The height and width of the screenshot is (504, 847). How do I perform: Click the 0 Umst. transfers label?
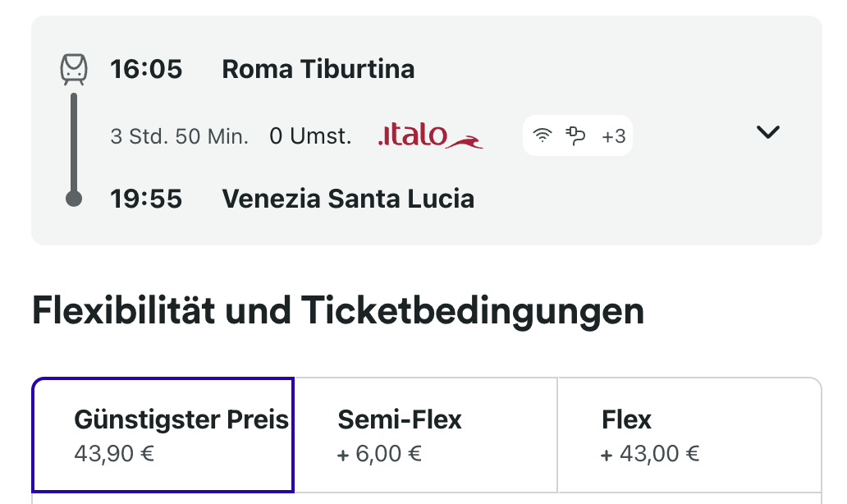pos(310,136)
